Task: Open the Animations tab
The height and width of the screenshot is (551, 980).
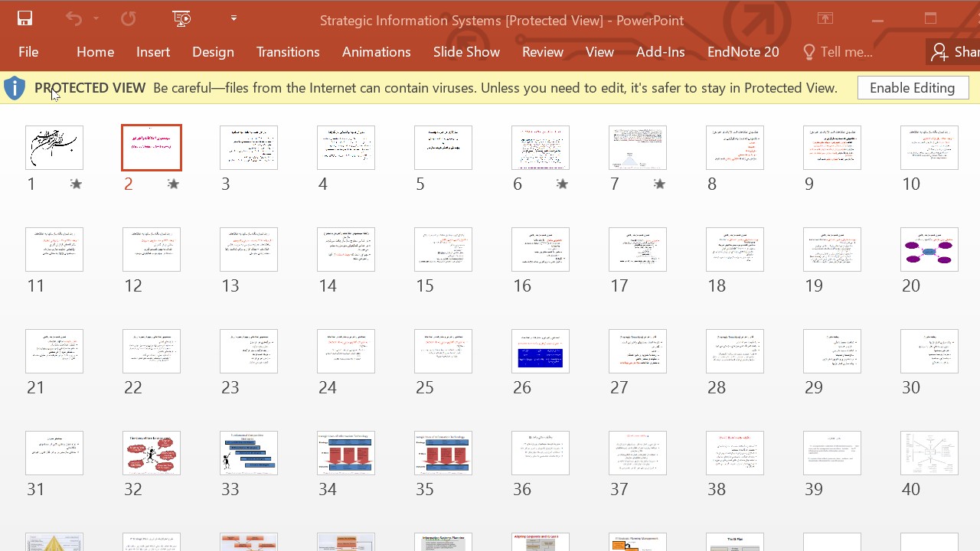Action: coord(376,52)
